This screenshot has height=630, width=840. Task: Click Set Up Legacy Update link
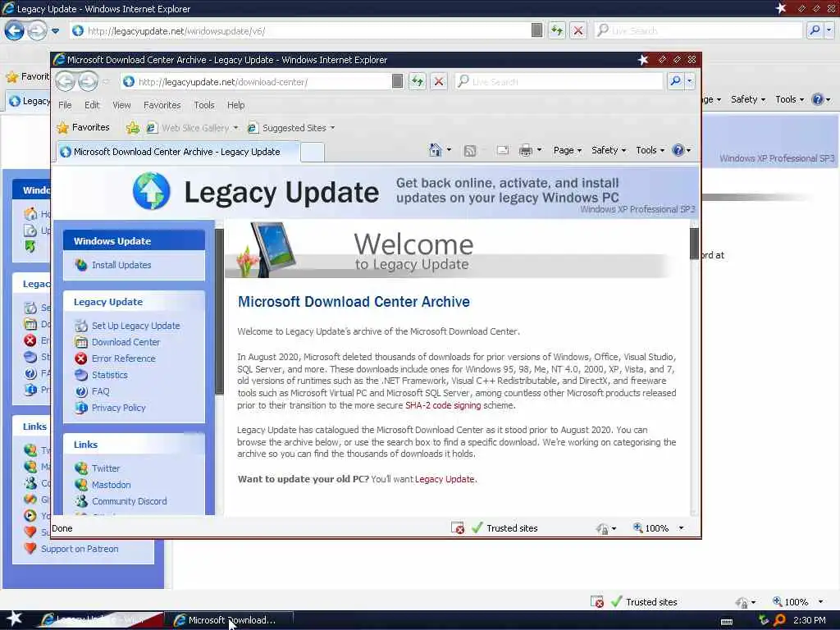point(135,326)
